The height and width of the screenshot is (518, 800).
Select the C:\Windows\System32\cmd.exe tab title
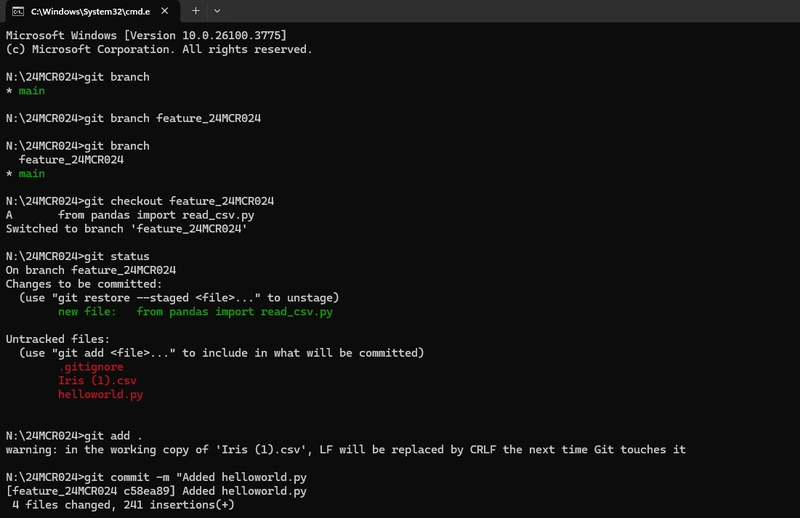click(x=90, y=11)
